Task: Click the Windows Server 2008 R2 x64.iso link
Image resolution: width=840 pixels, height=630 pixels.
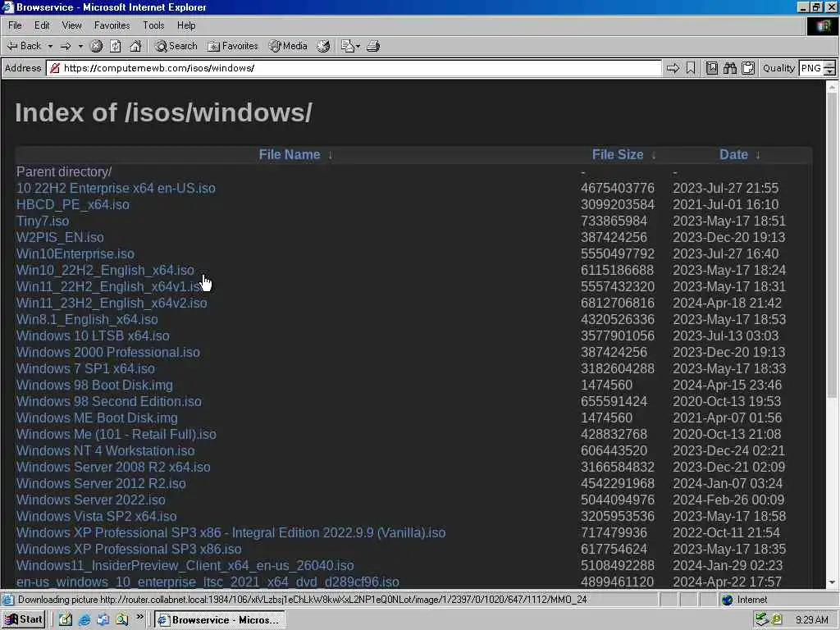Action: pyautogui.click(x=113, y=467)
